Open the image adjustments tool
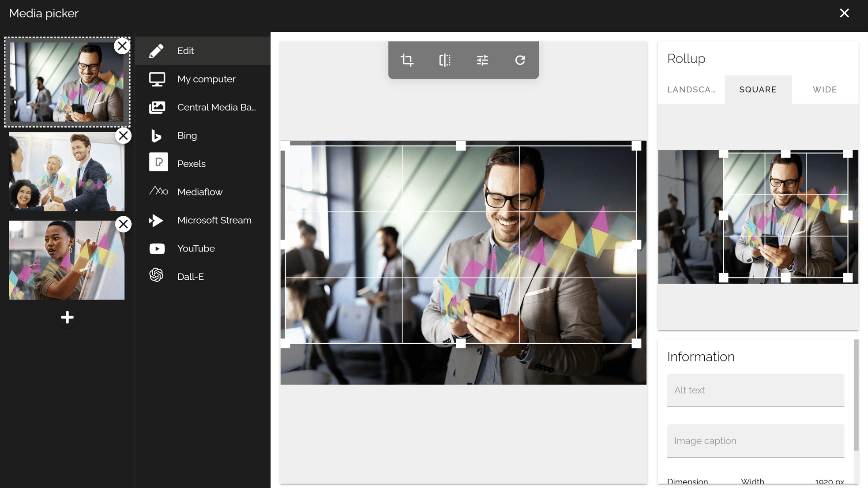868x488 pixels. 482,60
